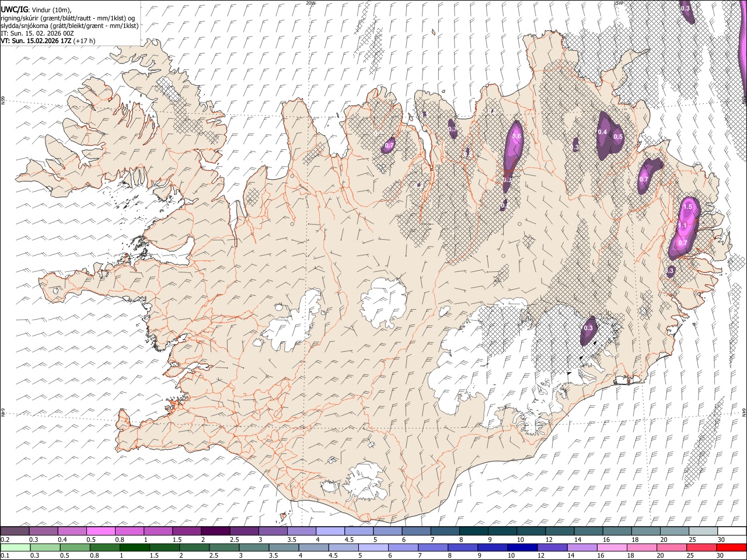Click the "VT: Sun. 15.02.2026 17Z (+17 h)" line
The width and height of the screenshot is (747, 560).
coord(48,41)
